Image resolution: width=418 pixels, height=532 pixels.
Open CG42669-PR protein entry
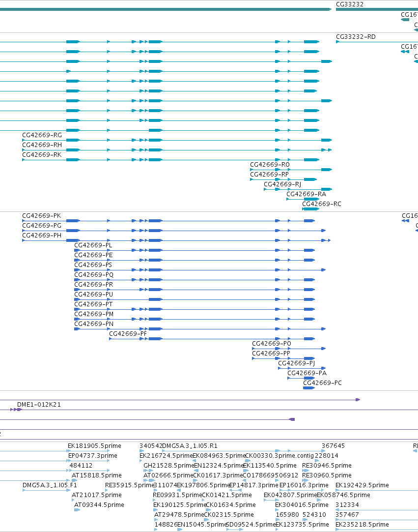[x=94, y=285]
